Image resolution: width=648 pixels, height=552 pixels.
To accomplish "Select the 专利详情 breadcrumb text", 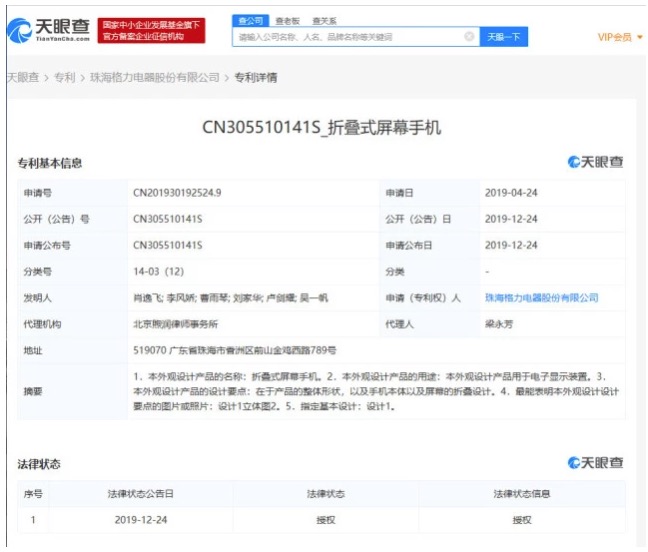I will 256,77.
